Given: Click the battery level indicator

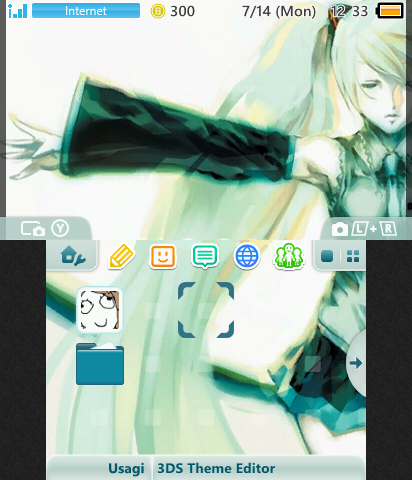Looking at the screenshot, I should point(390,11).
